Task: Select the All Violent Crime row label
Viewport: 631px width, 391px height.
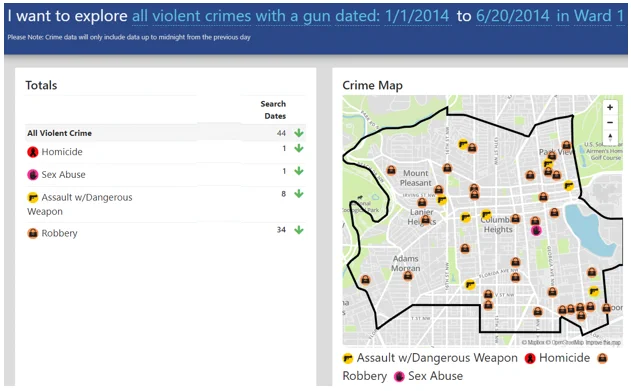Action: click(x=60, y=133)
